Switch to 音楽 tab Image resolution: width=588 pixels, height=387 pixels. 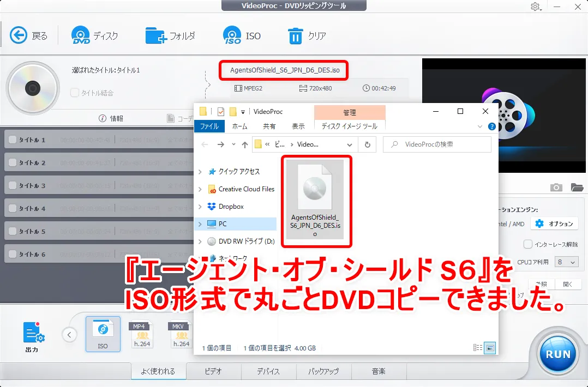click(379, 371)
